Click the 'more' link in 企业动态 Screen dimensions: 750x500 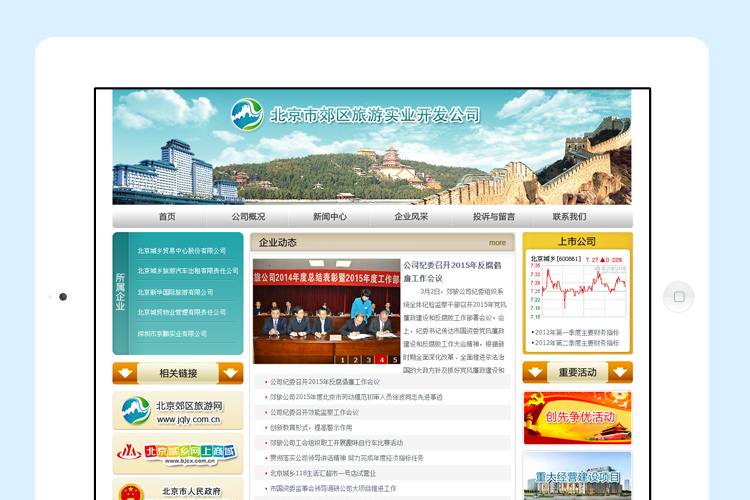click(497, 243)
